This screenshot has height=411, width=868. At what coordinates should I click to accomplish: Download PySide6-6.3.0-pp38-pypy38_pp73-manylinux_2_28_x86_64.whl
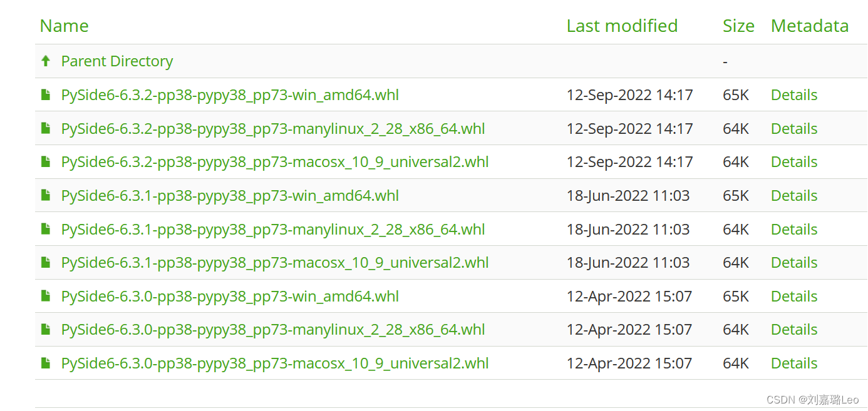[273, 330]
